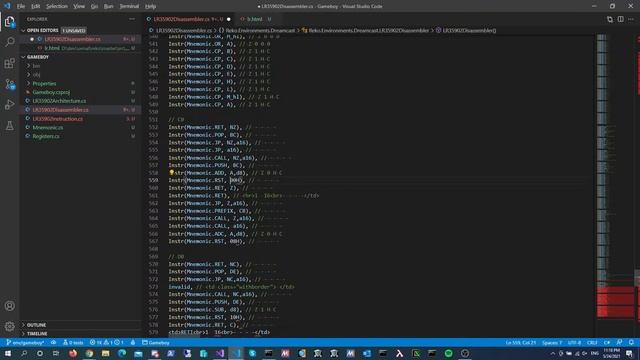Image resolution: width=640 pixels, height=360 pixels.
Task: Click the open changes icon in editor toolbar
Action: [x=610, y=19]
